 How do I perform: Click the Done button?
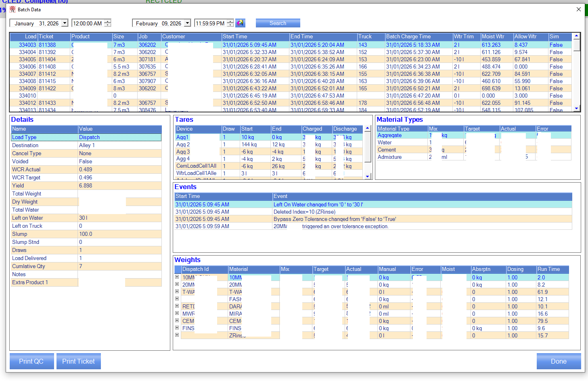tap(559, 361)
